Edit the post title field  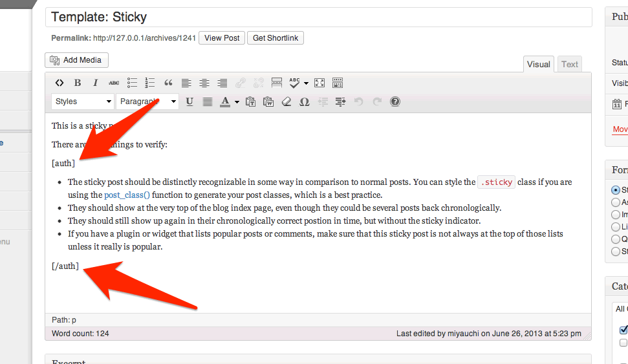click(318, 17)
